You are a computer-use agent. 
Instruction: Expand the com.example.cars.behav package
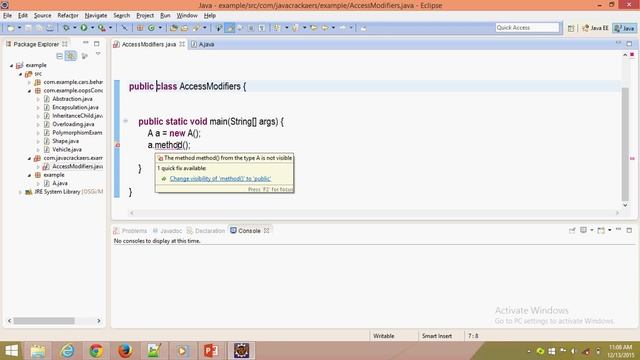click(x=29, y=82)
